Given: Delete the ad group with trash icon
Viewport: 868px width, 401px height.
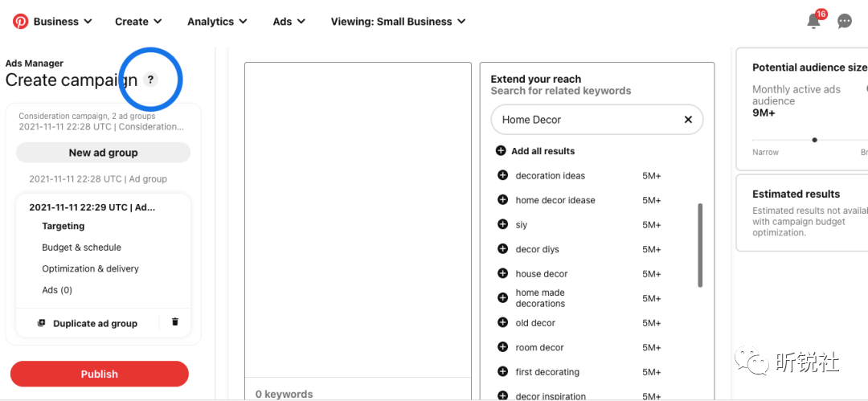Looking at the screenshot, I should 175,322.
